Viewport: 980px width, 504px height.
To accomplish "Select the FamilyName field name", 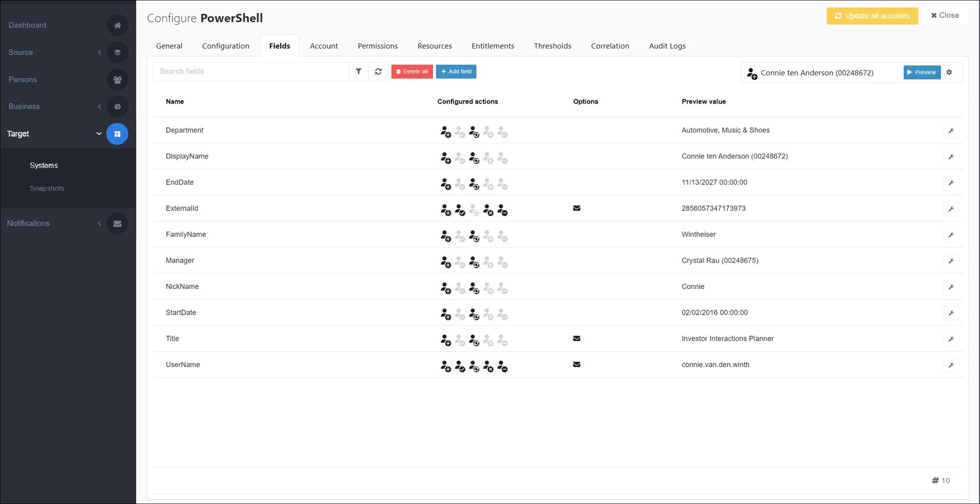I will point(186,234).
